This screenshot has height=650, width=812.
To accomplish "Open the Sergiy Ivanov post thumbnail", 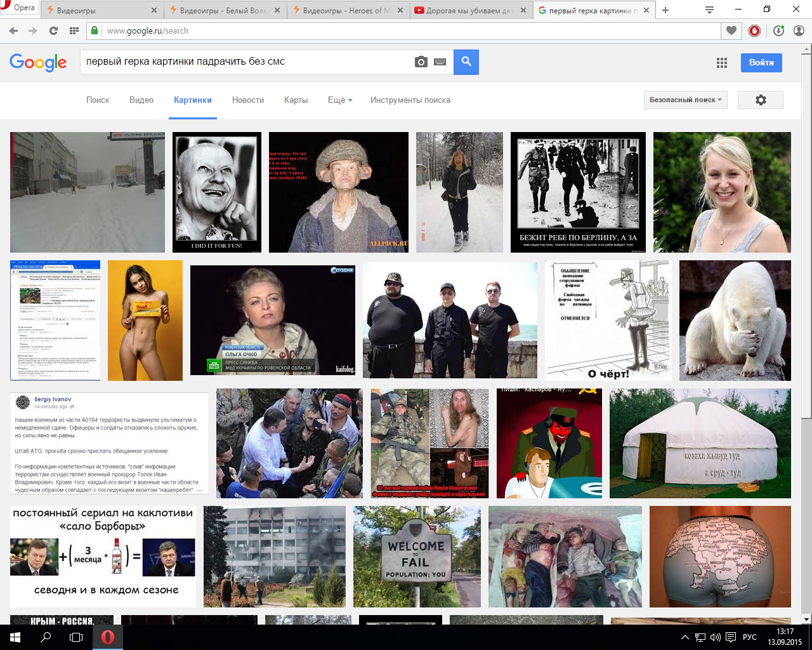I will click(x=109, y=443).
